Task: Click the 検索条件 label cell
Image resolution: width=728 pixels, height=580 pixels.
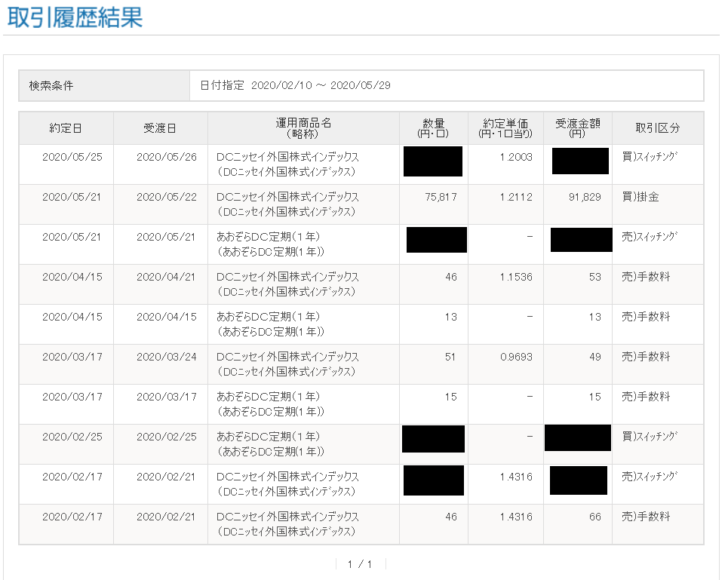Action: 51,86
